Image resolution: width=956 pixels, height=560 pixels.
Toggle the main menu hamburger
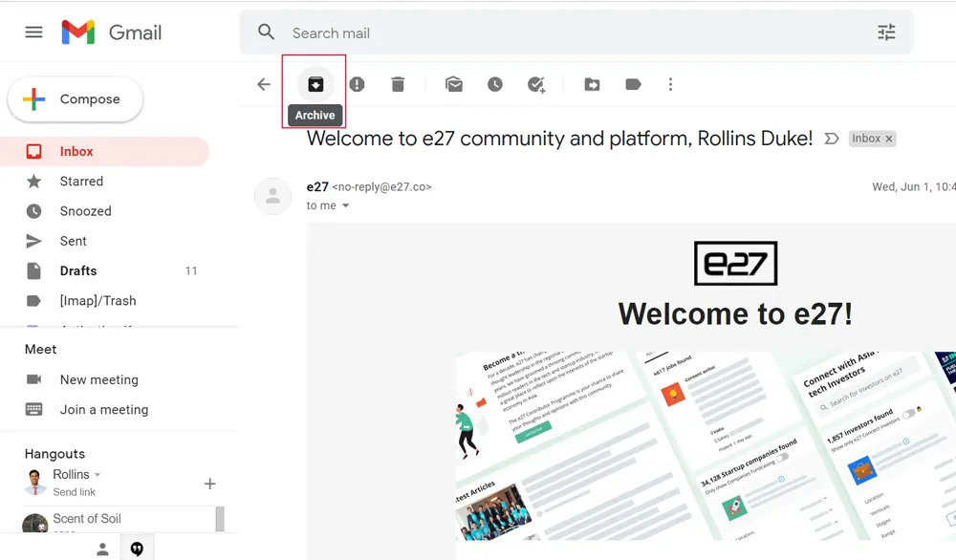[33, 32]
